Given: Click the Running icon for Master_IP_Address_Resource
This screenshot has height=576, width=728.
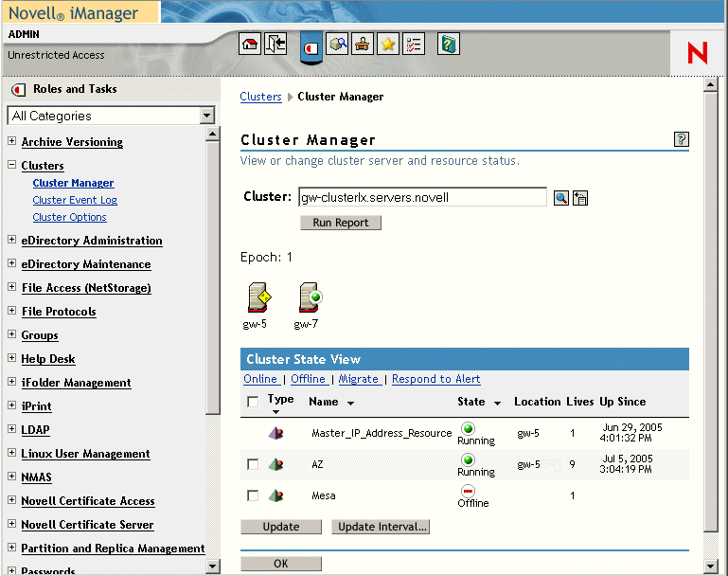Looking at the screenshot, I should point(468,428).
